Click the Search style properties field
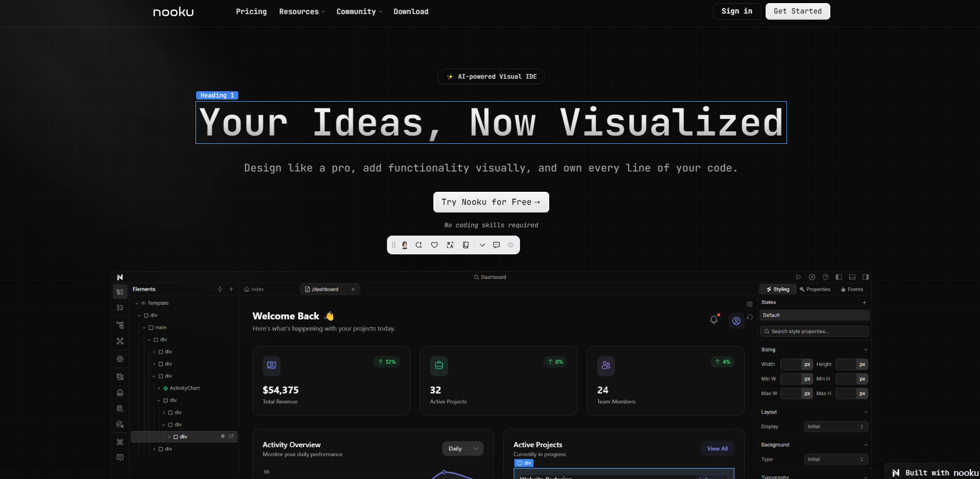This screenshot has height=479, width=980. pos(814,331)
